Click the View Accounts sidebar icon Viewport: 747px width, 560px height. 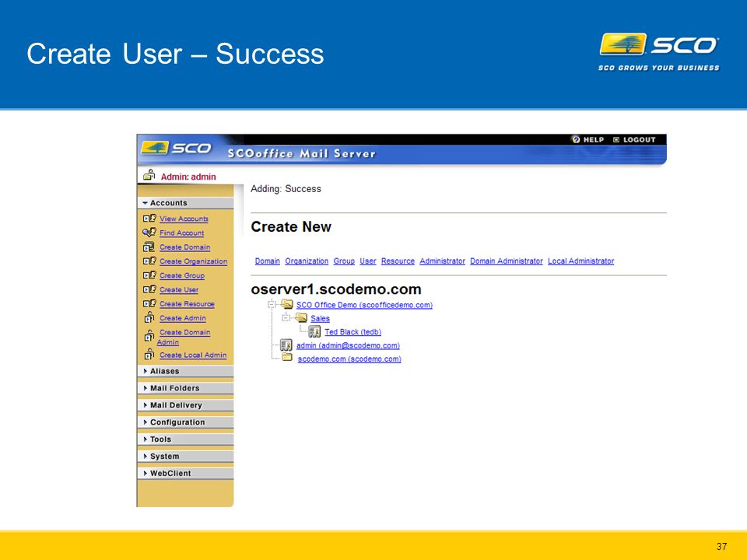pos(149,218)
